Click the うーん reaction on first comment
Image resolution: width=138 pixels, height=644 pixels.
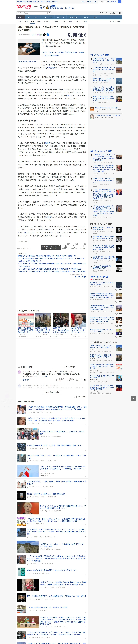pyautogui.click(x=79, y=380)
